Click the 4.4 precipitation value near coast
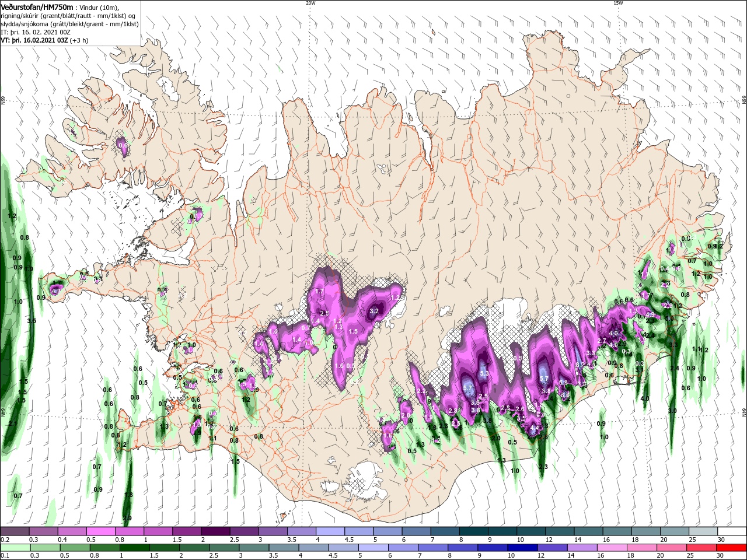Image resolution: width=747 pixels, height=560 pixels. (x=535, y=428)
